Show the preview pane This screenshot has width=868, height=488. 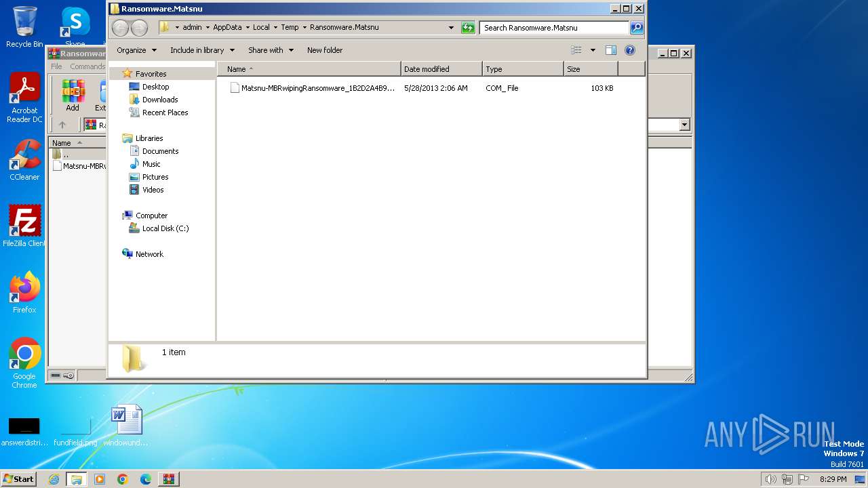pyautogui.click(x=610, y=50)
